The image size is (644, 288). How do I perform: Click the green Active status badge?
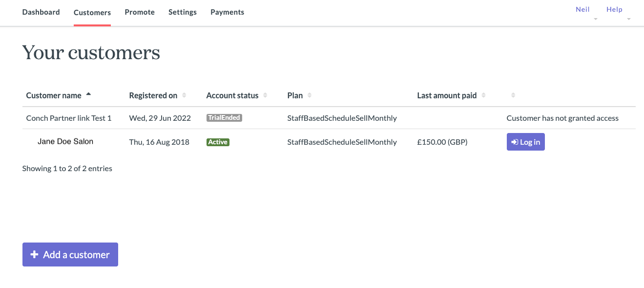click(218, 142)
